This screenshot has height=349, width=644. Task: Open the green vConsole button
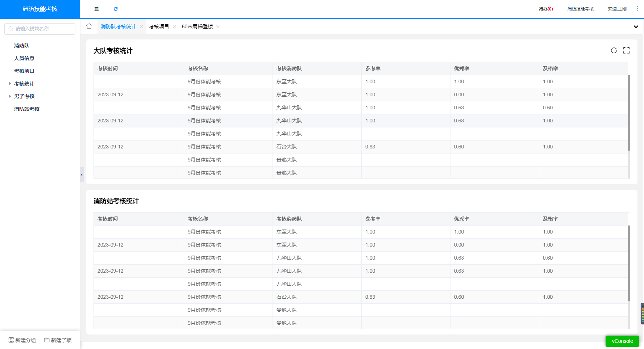[x=622, y=341]
